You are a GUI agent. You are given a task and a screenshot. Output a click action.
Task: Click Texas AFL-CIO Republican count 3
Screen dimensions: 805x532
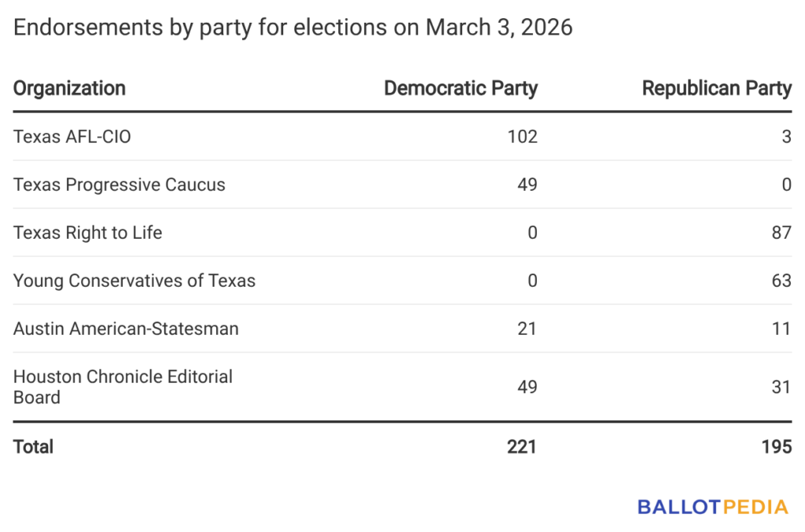point(786,137)
